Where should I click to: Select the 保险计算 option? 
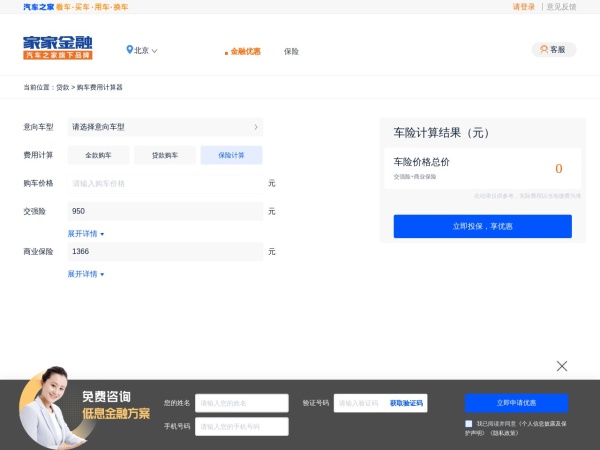231,155
